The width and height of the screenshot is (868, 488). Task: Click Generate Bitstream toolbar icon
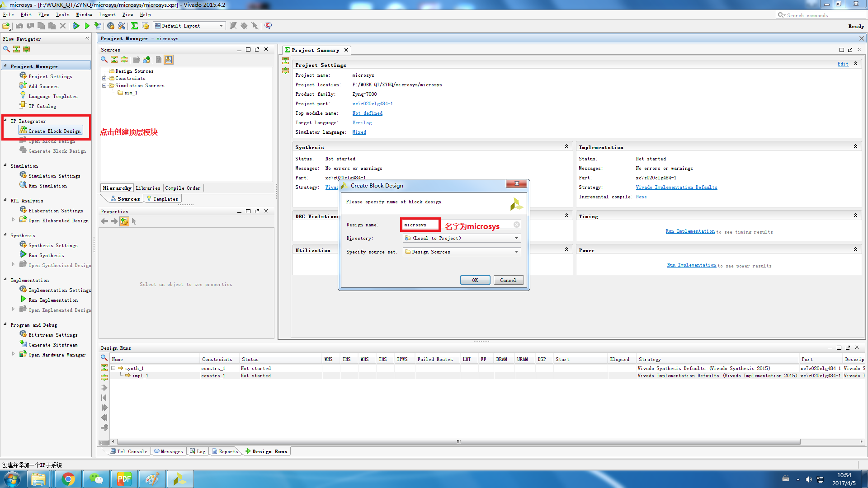(98, 26)
